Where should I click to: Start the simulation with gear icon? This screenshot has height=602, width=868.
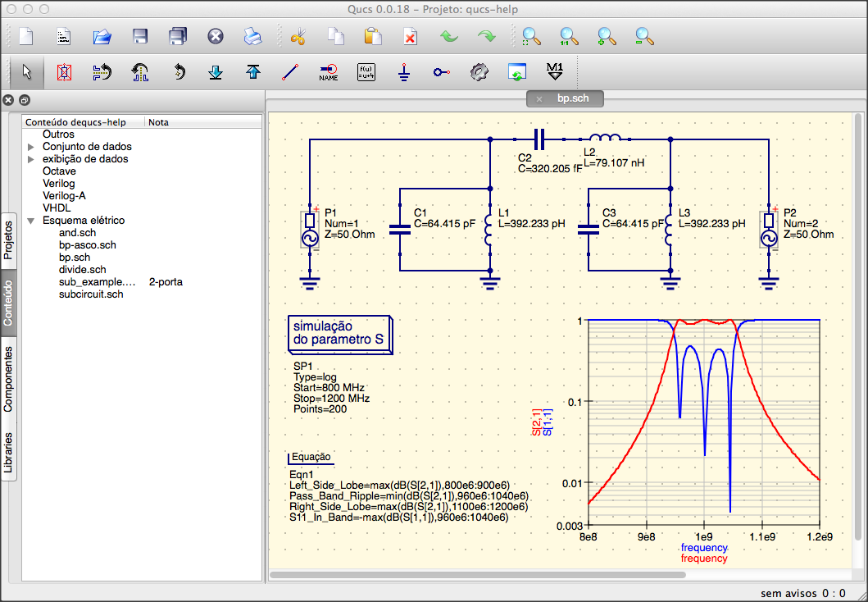pyautogui.click(x=479, y=72)
